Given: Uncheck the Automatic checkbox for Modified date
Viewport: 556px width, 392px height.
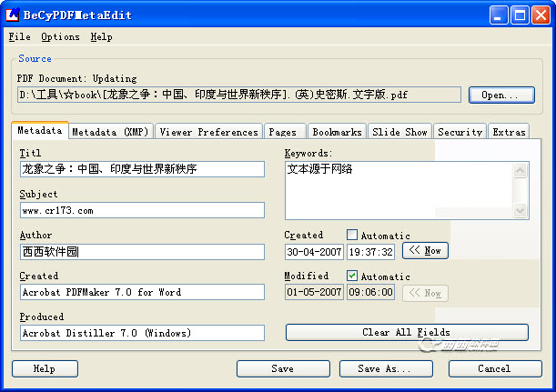Looking at the screenshot, I should [x=352, y=276].
